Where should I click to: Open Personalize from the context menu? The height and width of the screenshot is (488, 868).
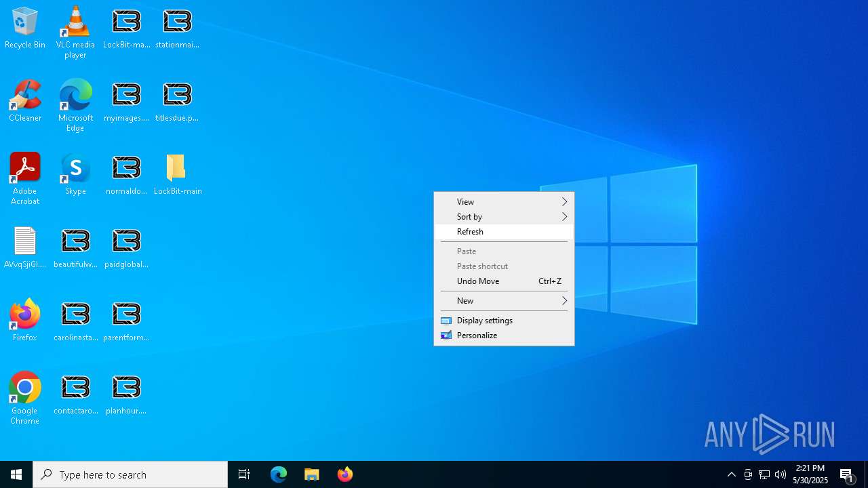pos(504,335)
